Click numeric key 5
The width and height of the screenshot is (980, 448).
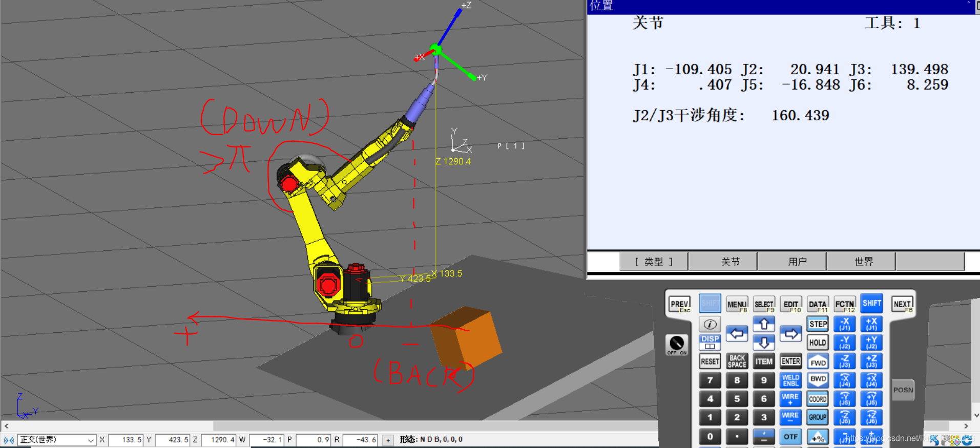pos(737,398)
